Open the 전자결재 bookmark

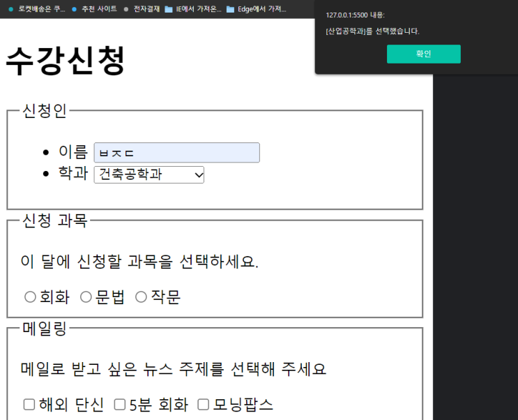[142, 9]
